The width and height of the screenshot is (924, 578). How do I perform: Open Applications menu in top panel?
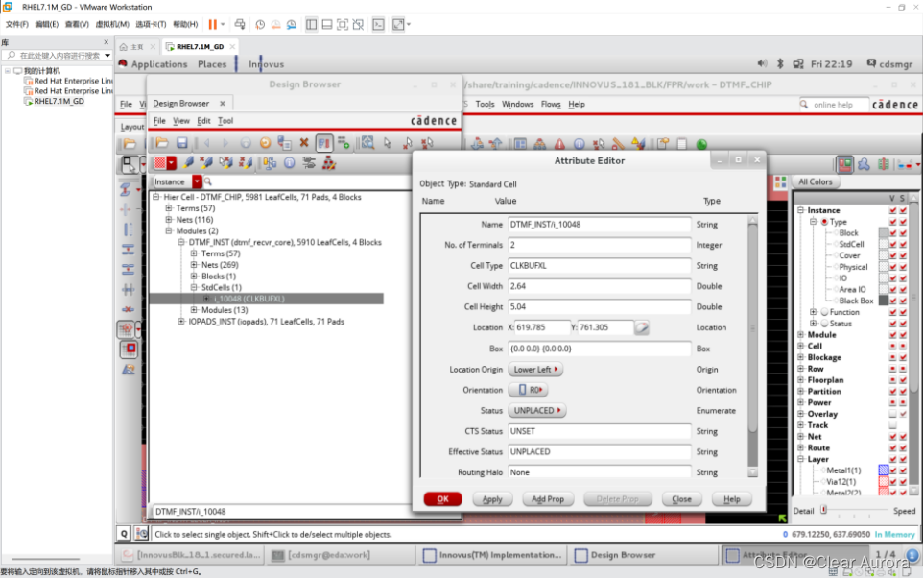pos(159,64)
